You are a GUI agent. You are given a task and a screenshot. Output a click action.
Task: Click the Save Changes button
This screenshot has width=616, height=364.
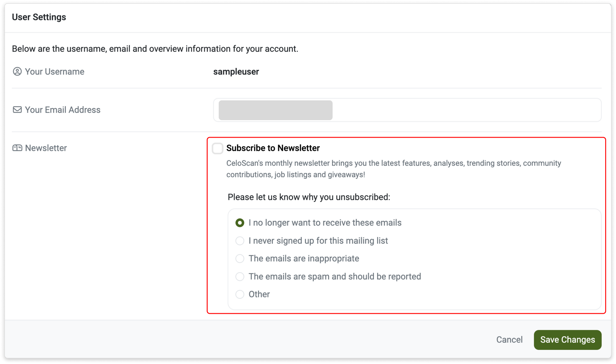click(568, 340)
